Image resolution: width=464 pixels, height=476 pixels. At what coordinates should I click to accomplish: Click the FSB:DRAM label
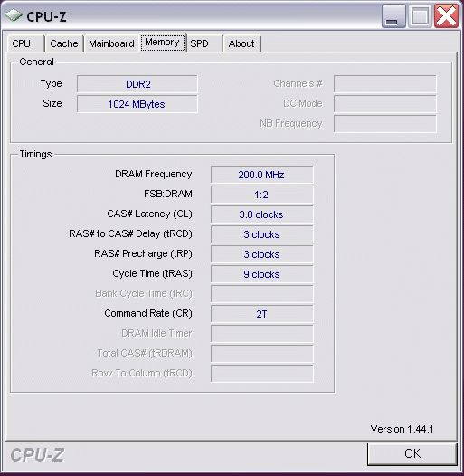[x=168, y=194]
